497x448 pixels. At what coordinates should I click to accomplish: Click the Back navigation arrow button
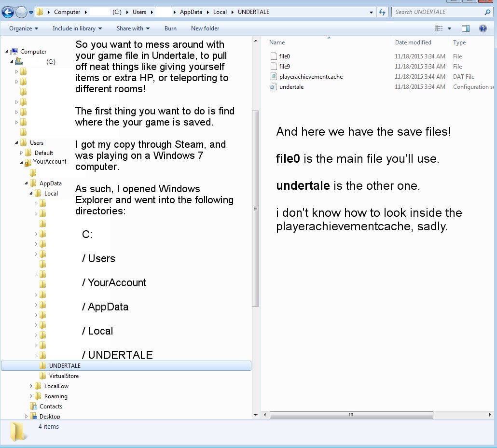[x=8, y=13]
